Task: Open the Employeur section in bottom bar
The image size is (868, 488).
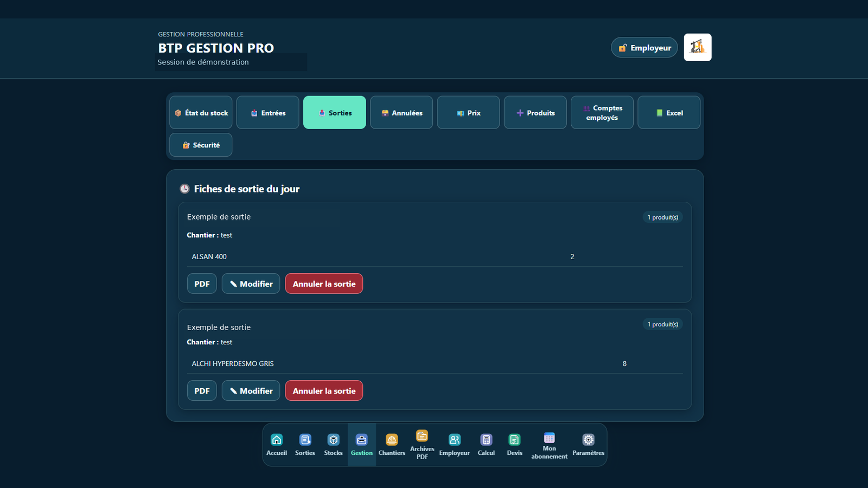Action: pyautogui.click(x=455, y=445)
